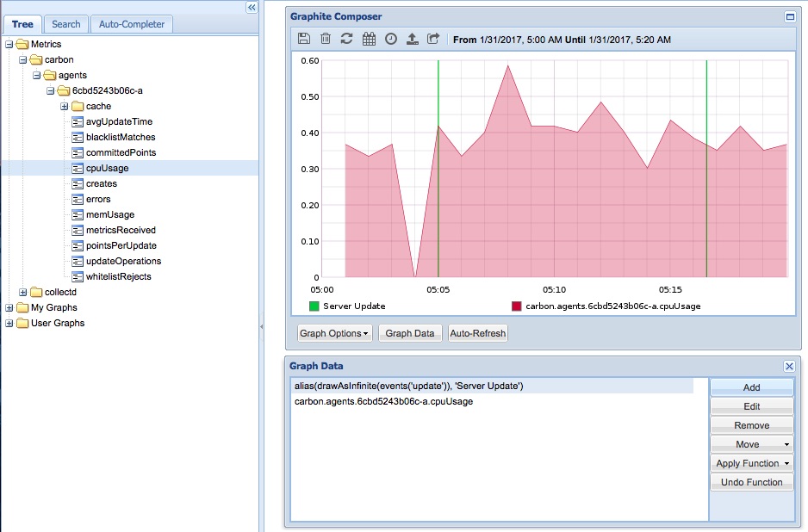The height and width of the screenshot is (532, 808).
Task: Click the My Graphs folder icon
Action: [x=22, y=307]
